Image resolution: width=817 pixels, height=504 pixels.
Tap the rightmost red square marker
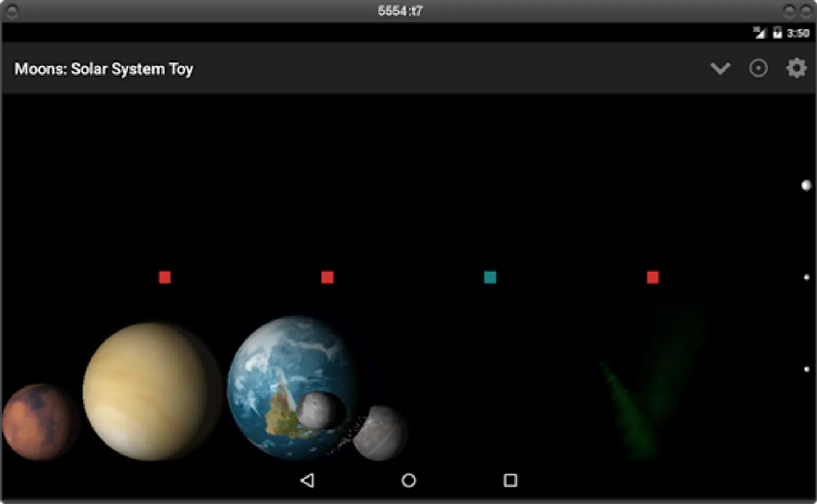click(x=653, y=278)
